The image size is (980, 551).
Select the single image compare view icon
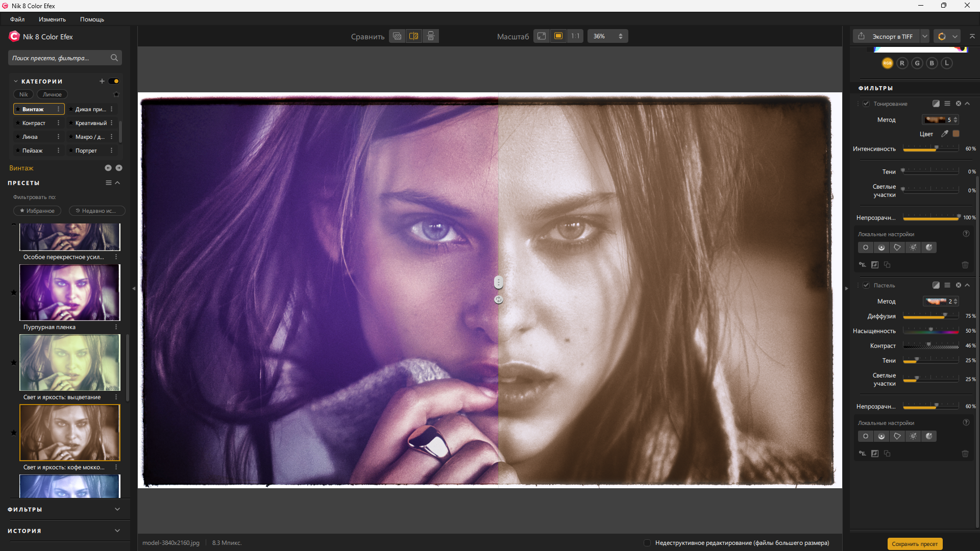(397, 36)
